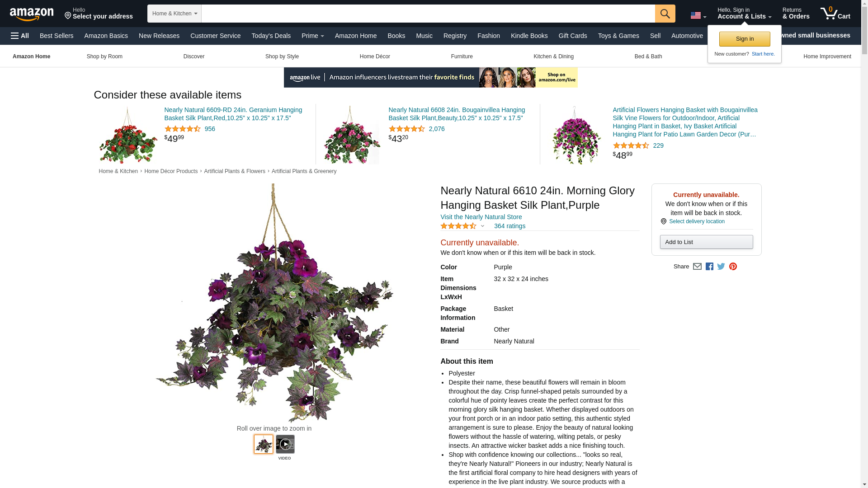Screen dimensions: 868x488
Task: Open the shopping cart icon
Action: 835,14
